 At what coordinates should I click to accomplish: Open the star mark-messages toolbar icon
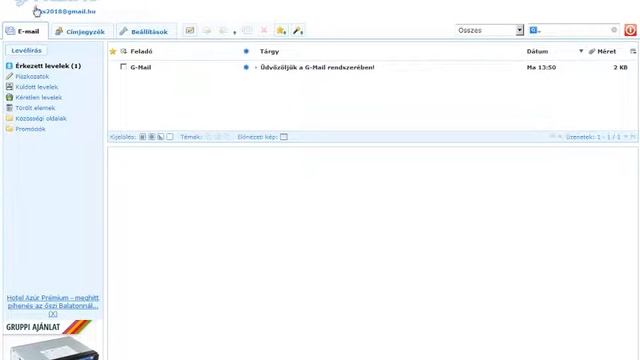[x=281, y=31]
